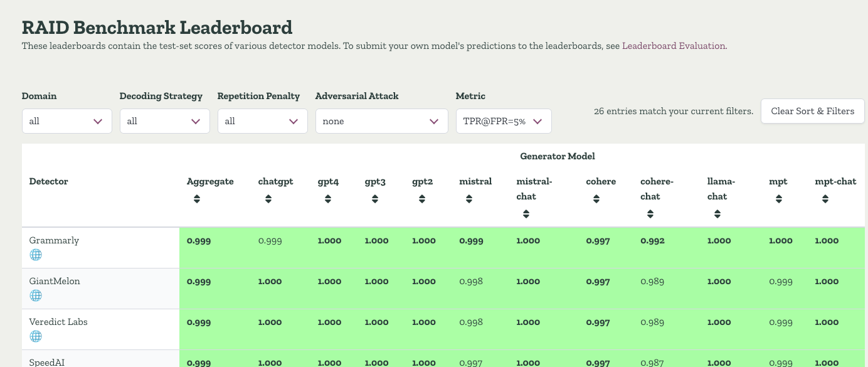868x367 pixels.
Task: Sort the gpt4 column using its sort arrows
Action: (327, 199)
